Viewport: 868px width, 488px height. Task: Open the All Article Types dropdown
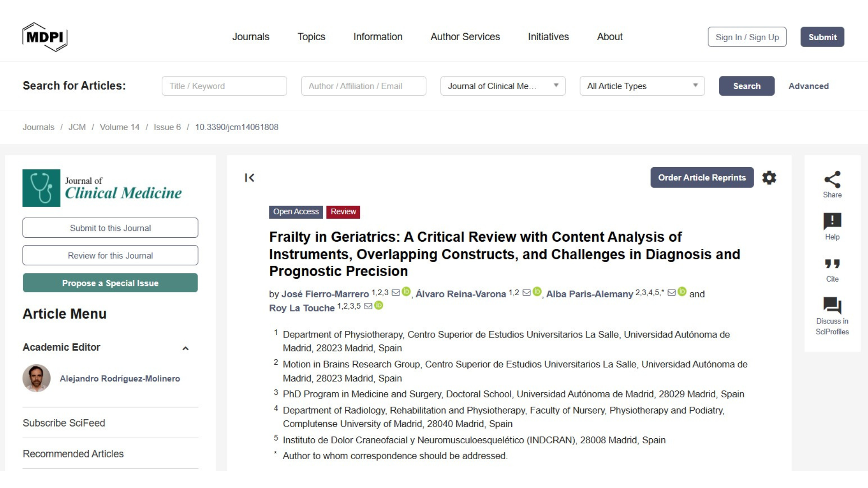(642, 86)
